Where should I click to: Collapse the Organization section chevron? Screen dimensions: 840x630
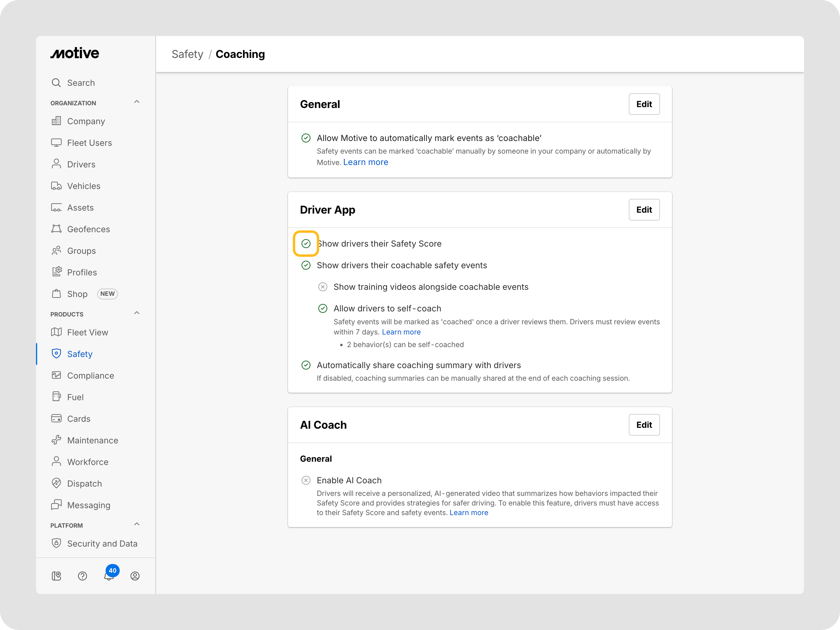(137, 102)
